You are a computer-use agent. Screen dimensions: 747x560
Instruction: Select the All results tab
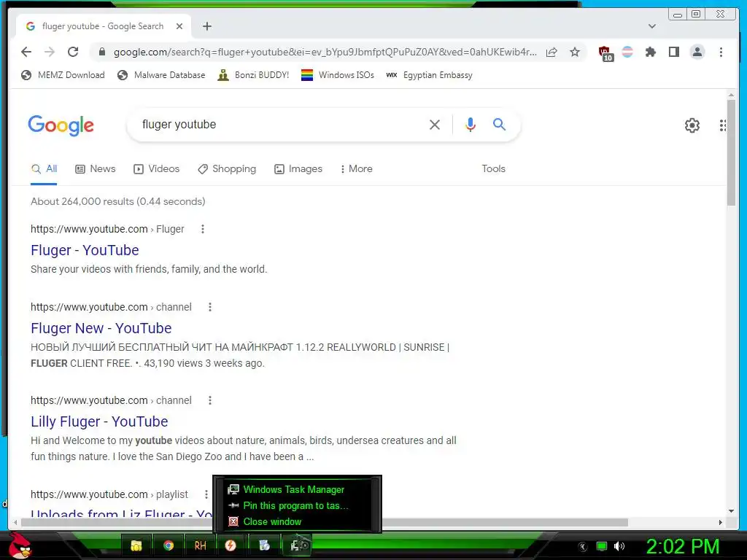44,169
